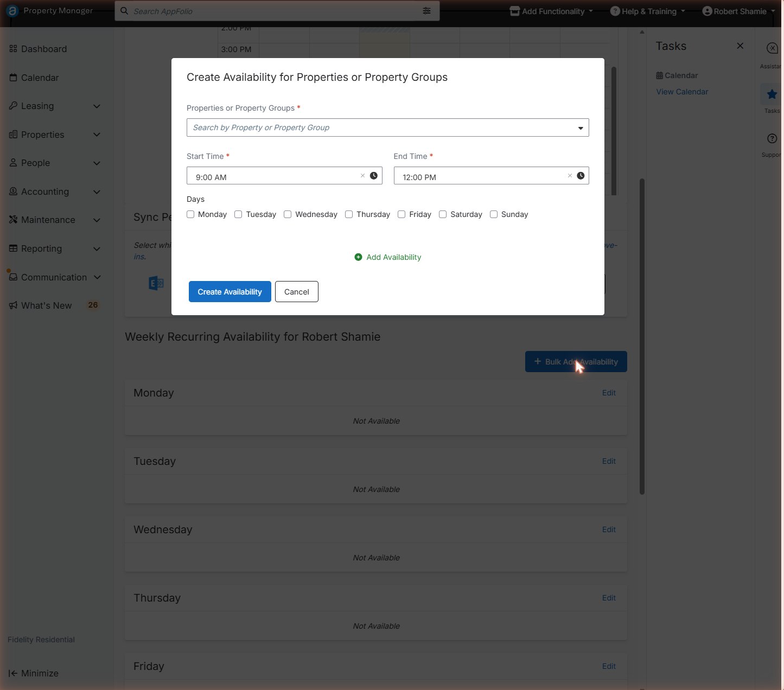Open the Support question mark icon

[x=772, y=139]
